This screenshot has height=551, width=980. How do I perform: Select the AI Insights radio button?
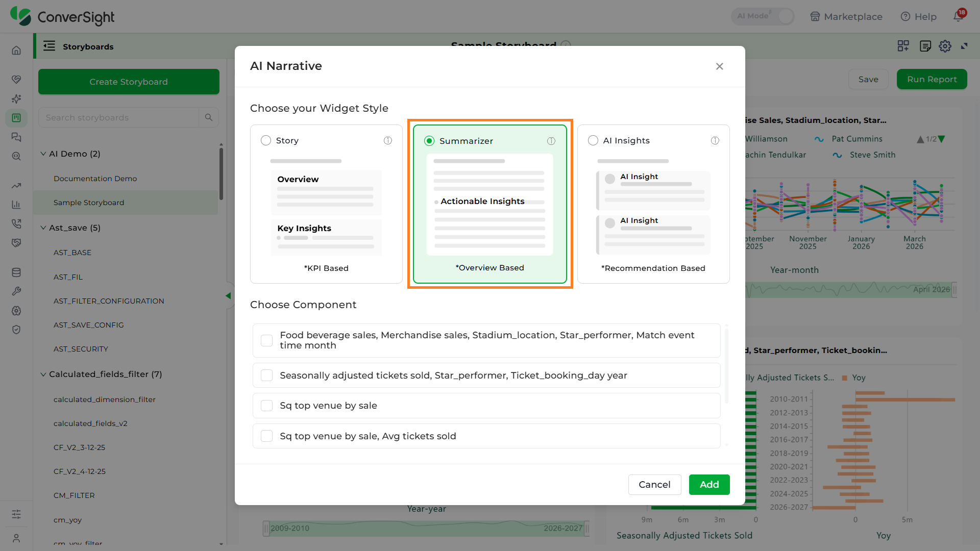point(593,140)
